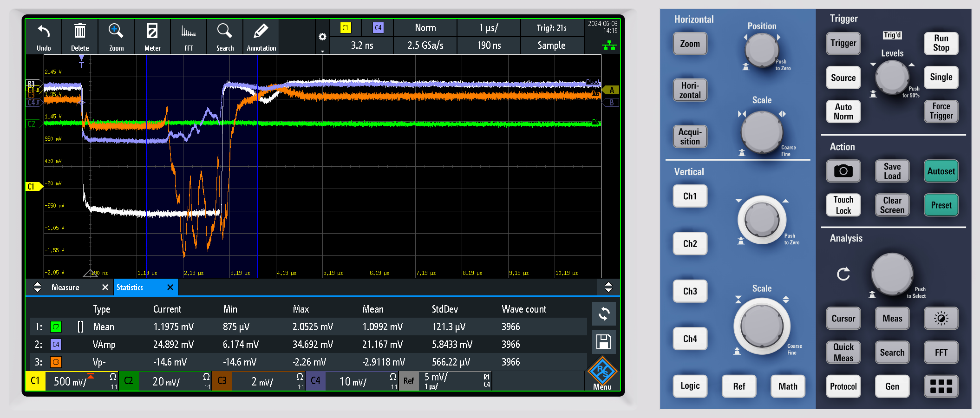Expand the measurement panel with right arrows
This screenshot has height=418, width=980.
(608, 287)
